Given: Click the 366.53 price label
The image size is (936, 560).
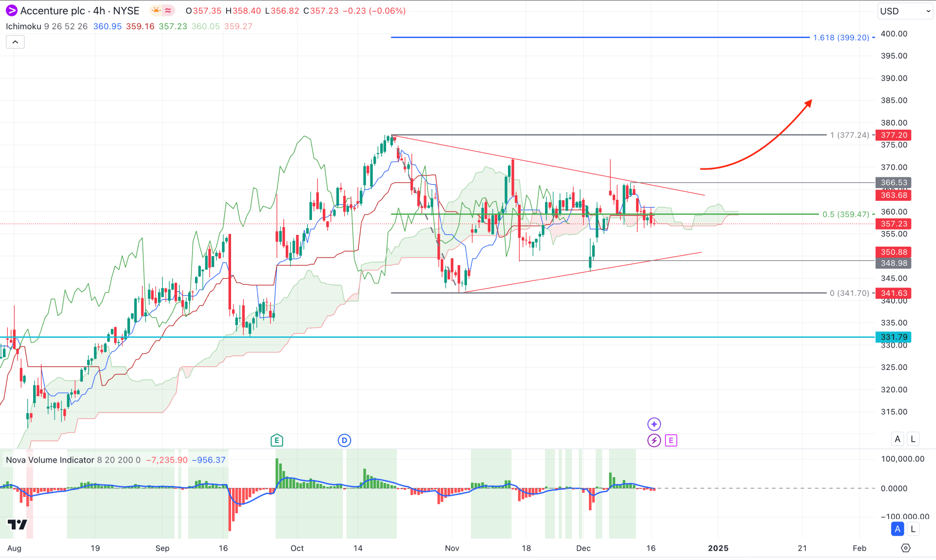Looking at the screenshot, I should (894, 182).
